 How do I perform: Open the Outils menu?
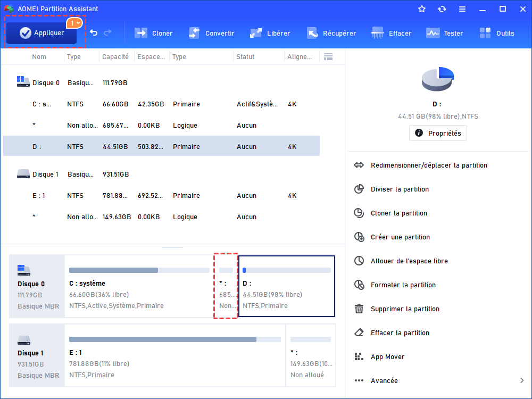(497, 33)
